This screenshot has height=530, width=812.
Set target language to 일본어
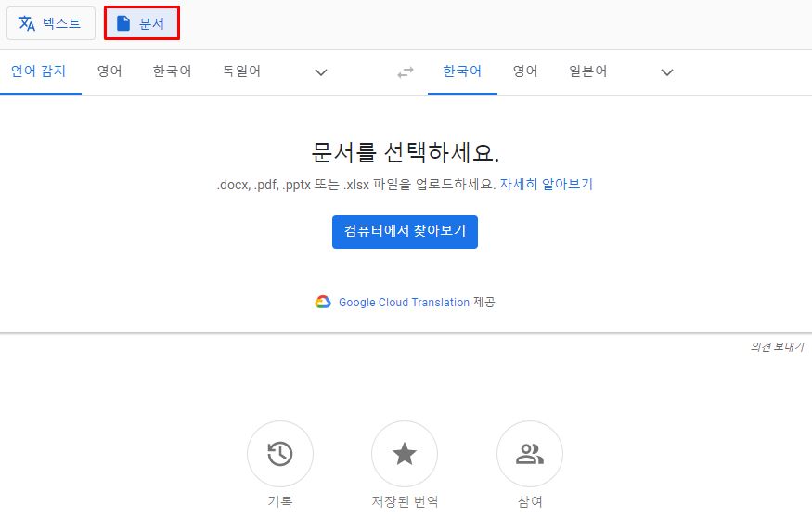tap(587, 71)
